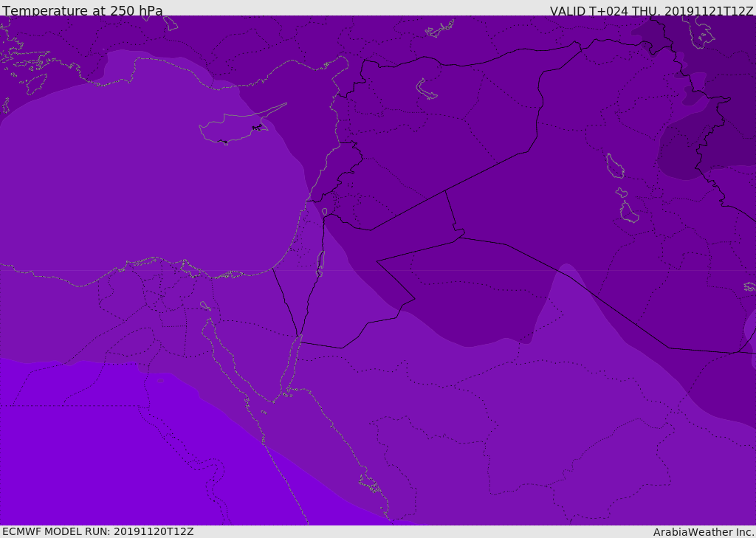
Task: Click the ECMWF MODEL RUN footer text
Action: point(98,531)
